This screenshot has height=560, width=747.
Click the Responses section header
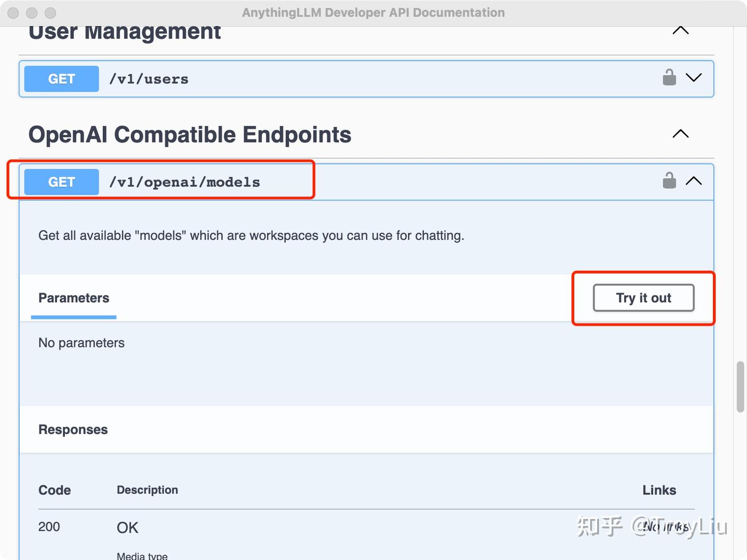(x=73, y=430)
